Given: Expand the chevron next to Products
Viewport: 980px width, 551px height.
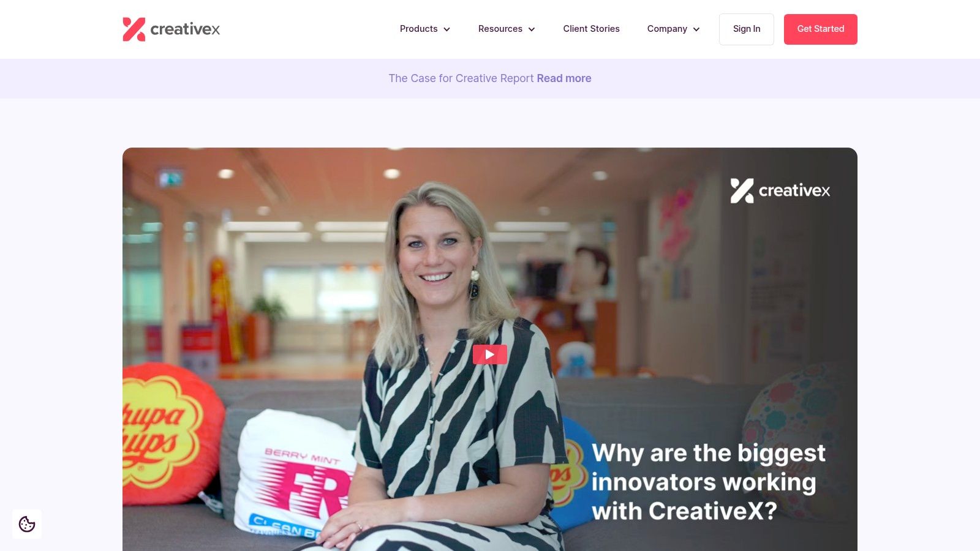Looking at the screenshot, I should (x=447, y=29).
